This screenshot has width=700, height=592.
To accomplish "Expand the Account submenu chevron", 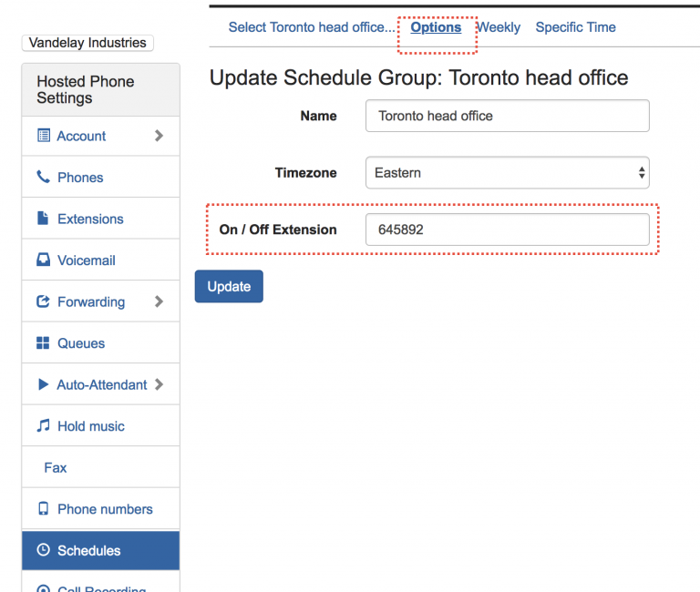I will tap(159, 136).
